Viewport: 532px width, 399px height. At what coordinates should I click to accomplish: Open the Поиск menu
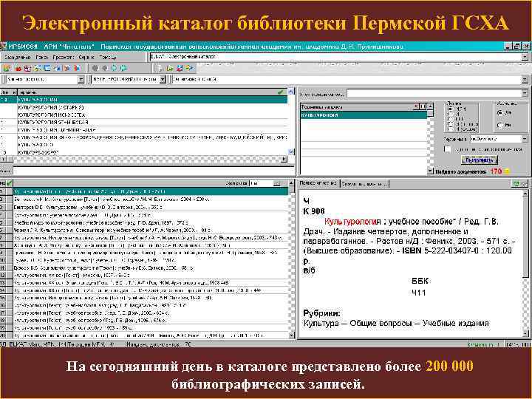click(41, 58)
